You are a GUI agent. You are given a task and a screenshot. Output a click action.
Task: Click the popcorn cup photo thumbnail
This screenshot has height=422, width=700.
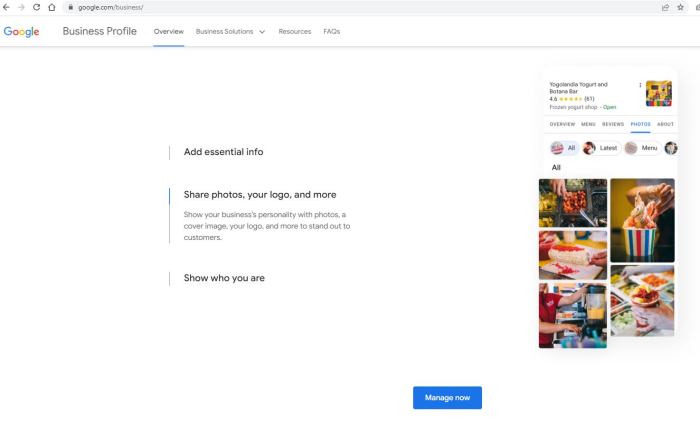click(642, 220)
